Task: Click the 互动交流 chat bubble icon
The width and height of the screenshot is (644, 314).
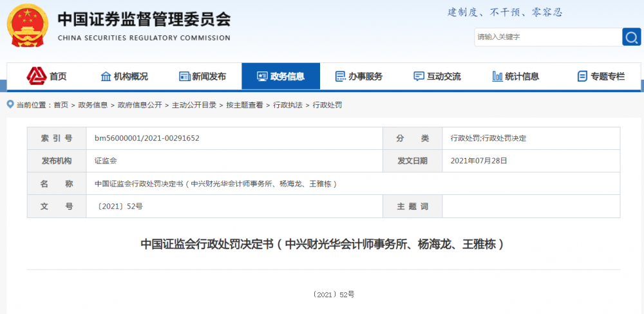Action: point(419,77)
